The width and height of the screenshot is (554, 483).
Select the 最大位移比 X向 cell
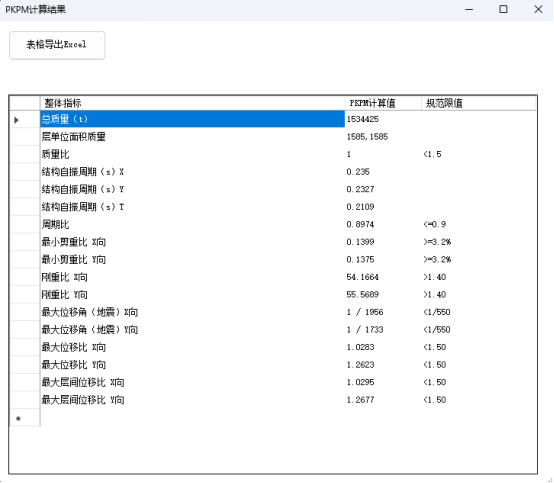[193, 347]
